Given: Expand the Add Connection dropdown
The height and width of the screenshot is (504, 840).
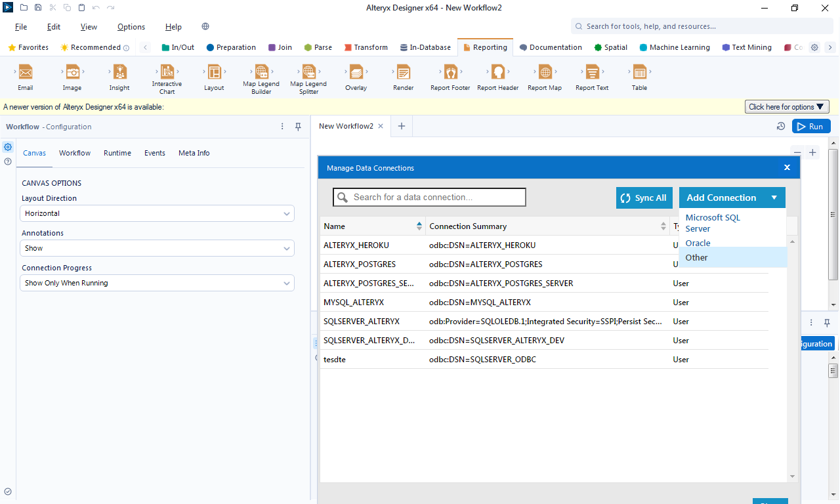Looking at the screenshot, I should (774, 197).
